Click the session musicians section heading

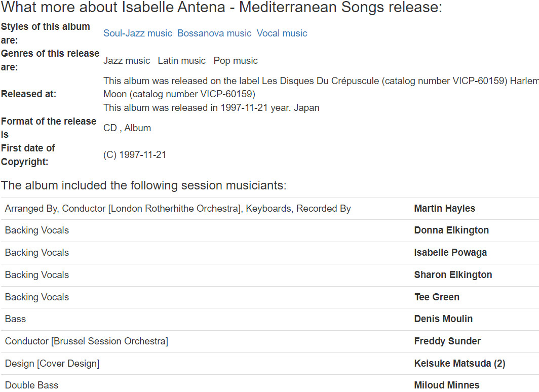pos(144,185)
